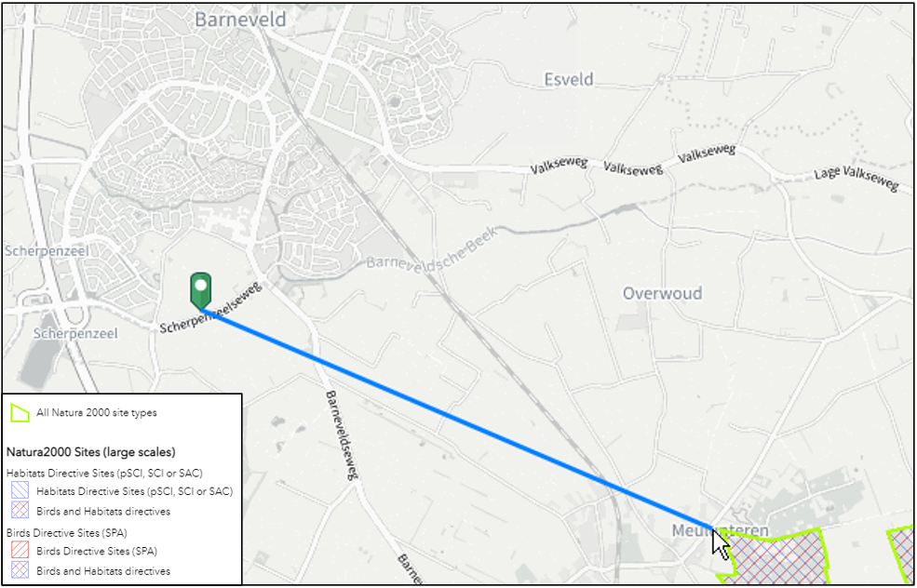This screenshot has width=917, height=588.
Task: Click the blue measurement line midpoint
Action: pos(458,420)
